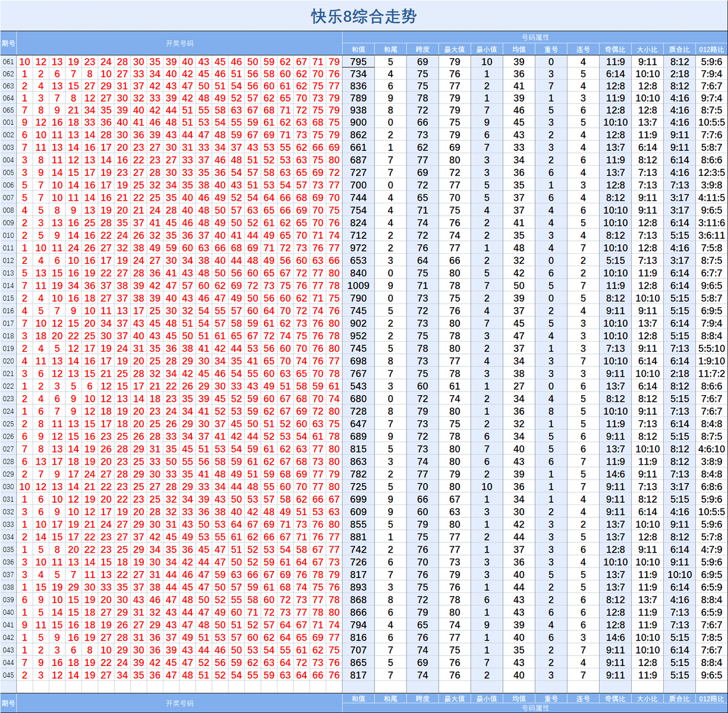The height and width of the screenshot is (713, 728).
Task: Select the top 和值 column header
Action: (358, 49)
